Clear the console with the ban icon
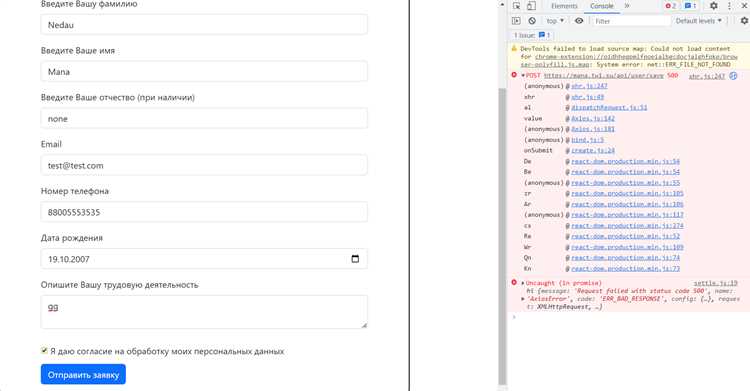The image size is (750, 391). (x=532, y=21)
